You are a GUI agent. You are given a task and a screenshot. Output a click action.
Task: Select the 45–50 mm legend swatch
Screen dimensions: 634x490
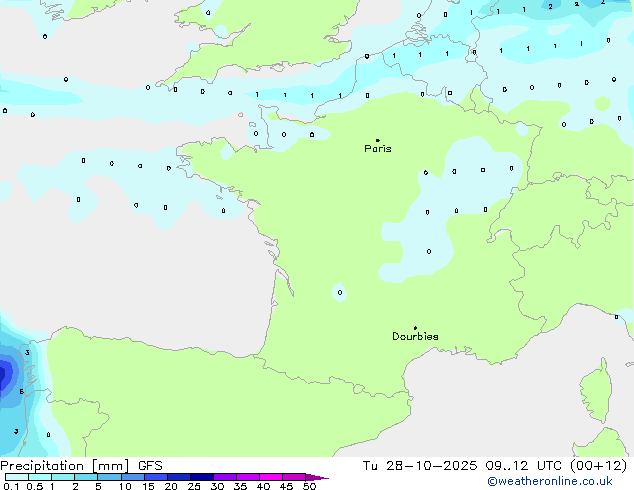click(294, 477)
